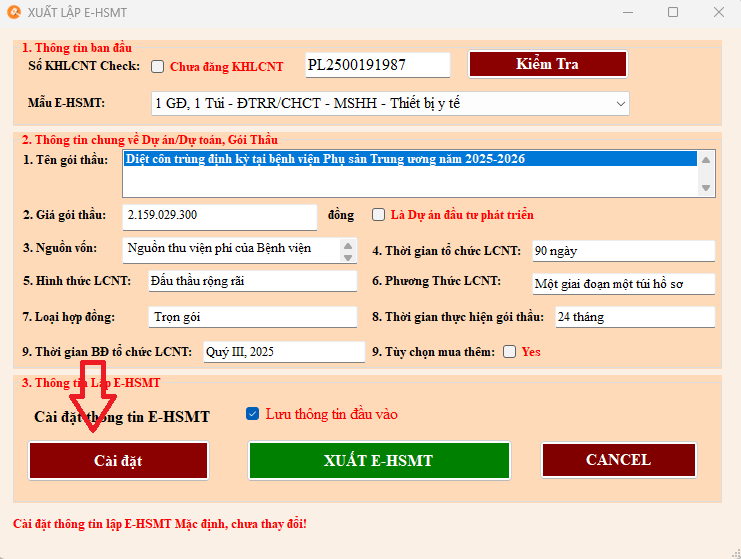Focus the Giá gói thầu field
Viewport: 741px width, 559px height.
point(219,217)
